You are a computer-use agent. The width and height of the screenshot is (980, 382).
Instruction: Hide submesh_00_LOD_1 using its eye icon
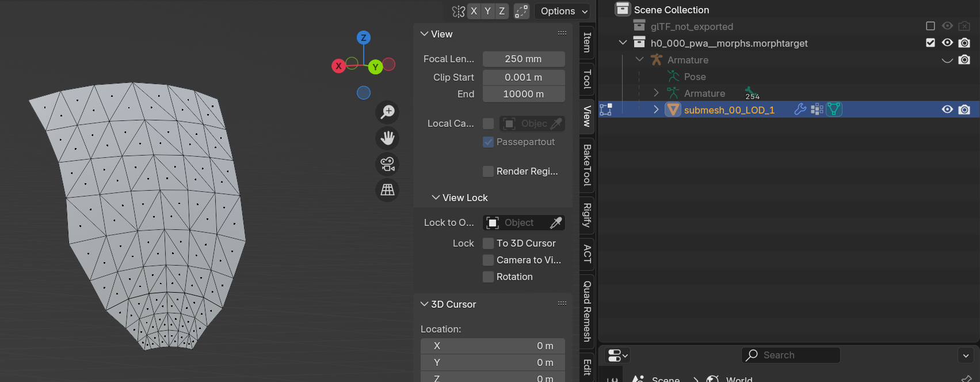[x=947, y=109]
